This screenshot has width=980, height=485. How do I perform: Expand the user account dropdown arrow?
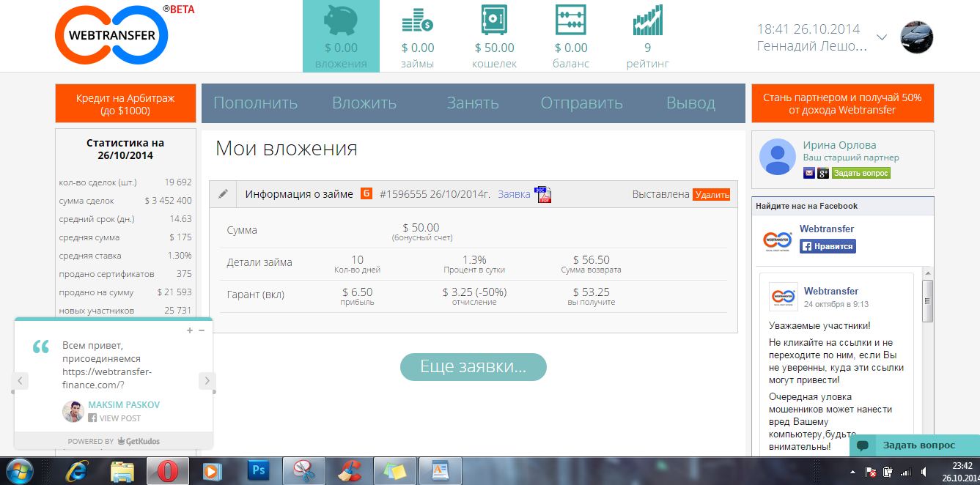coord(882,37)
